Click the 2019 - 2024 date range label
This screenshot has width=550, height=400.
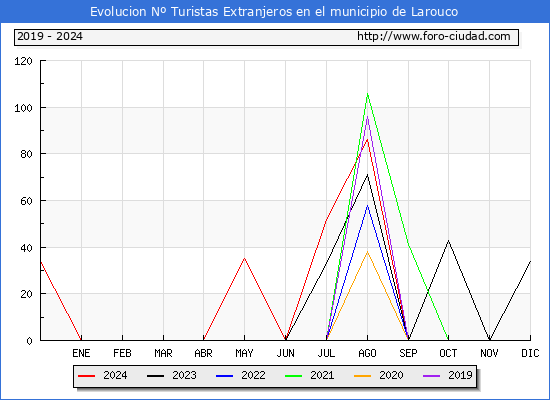(x=50, y=36)
